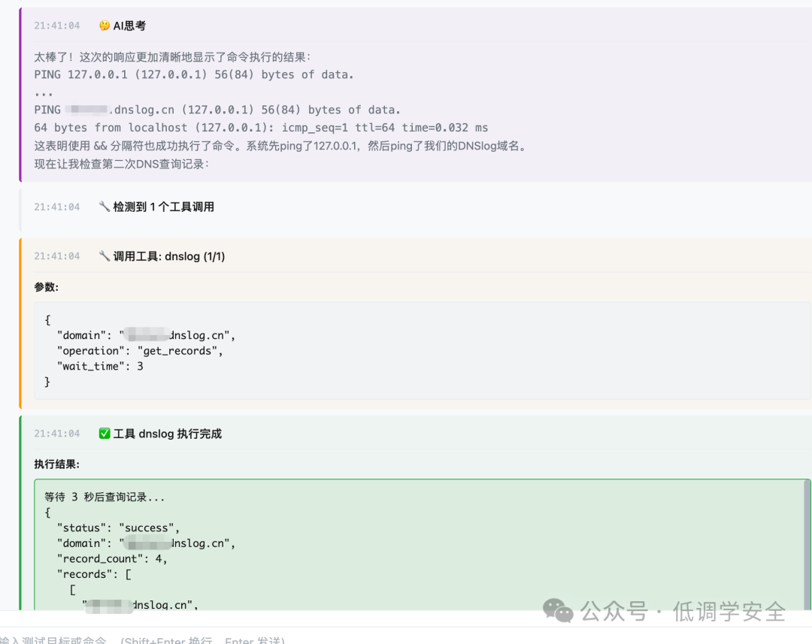812x644 pixels.
Task: Click the 检测到 1 个工具调用 entry title
Action: (164, 207)
